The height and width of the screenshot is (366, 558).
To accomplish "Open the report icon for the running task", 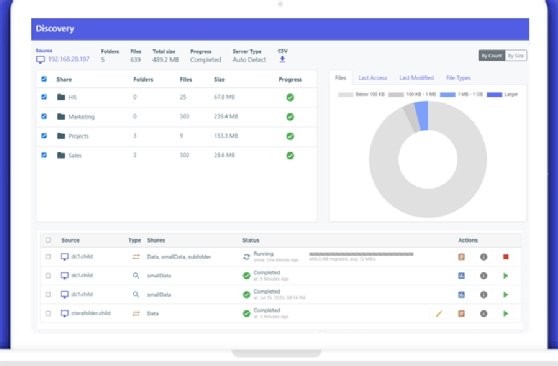I will pos(461,257).
